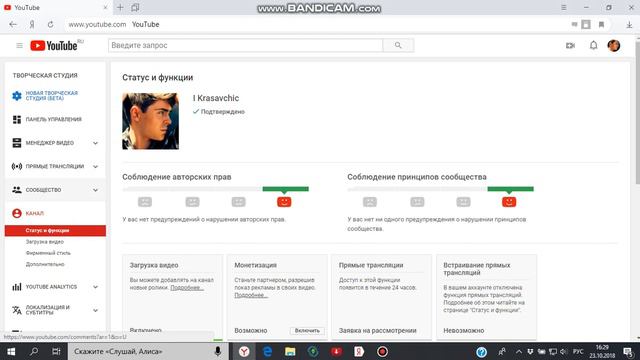Open File Explorer from the taskbar

[x=290, y=351]
